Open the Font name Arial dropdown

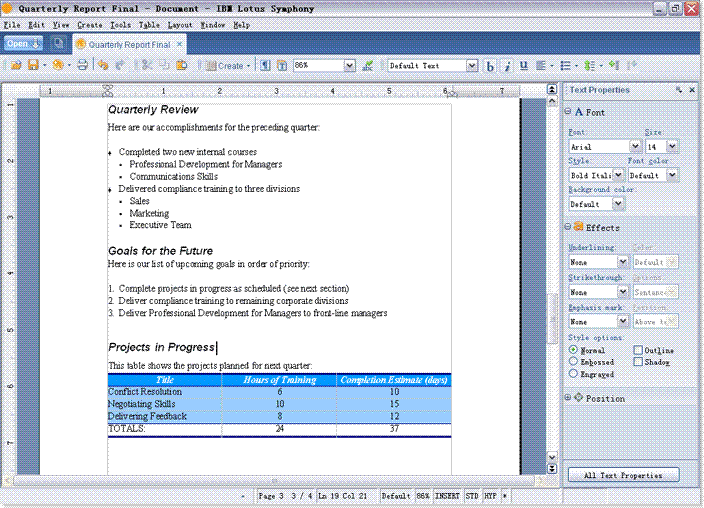point(635,146)
